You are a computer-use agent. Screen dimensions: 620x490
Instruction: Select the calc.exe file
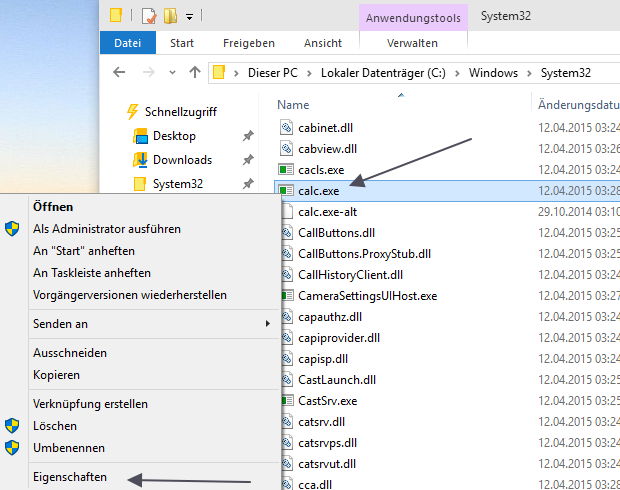(x=319, y=191)
